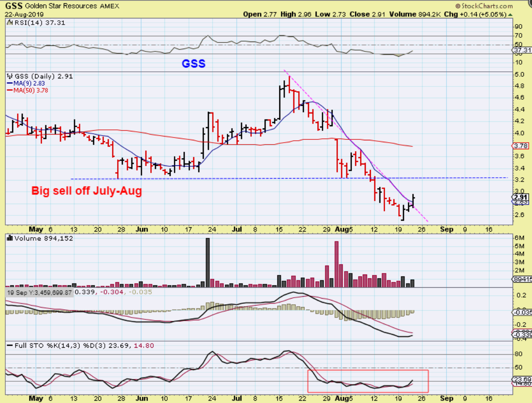532x403 pixels.
Task: Click the tallest black volume bar near Jun 24
Action: tap(207, 263)
